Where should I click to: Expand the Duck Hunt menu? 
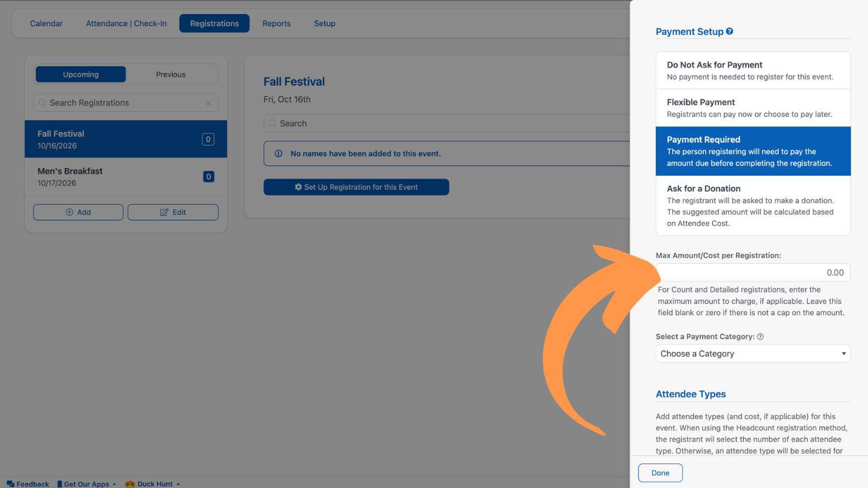[152, 484]
